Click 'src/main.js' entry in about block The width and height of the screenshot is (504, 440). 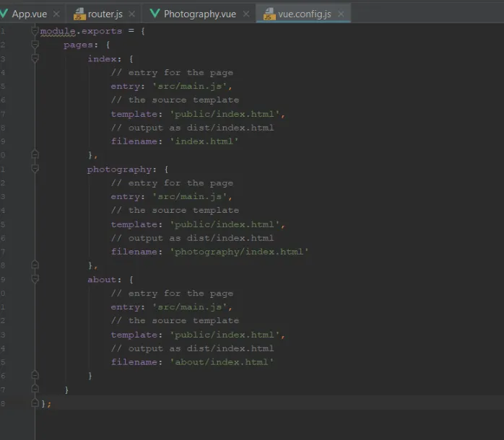tap(190, 307)
